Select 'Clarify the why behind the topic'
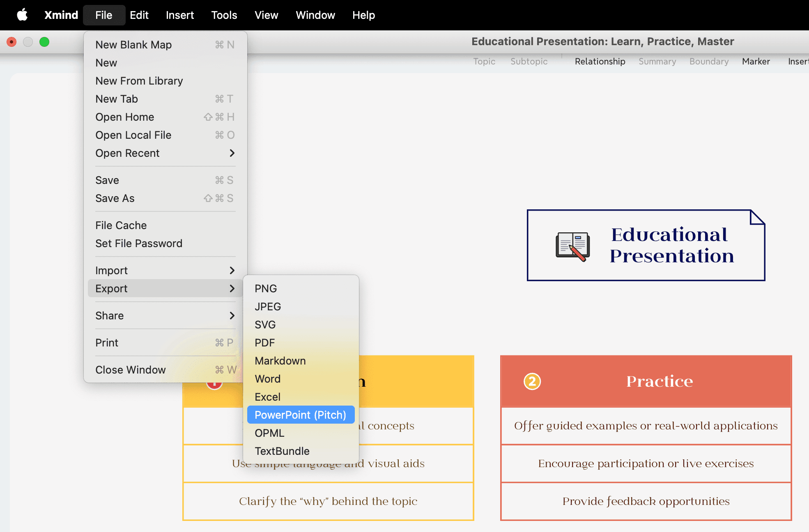809x532 pixels. [x=328, y=501]
